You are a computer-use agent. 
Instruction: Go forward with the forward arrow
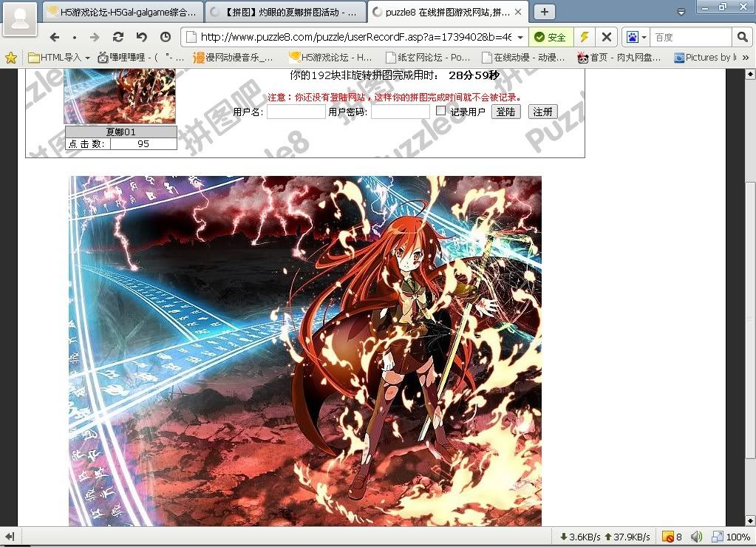[x=95, y=37]
